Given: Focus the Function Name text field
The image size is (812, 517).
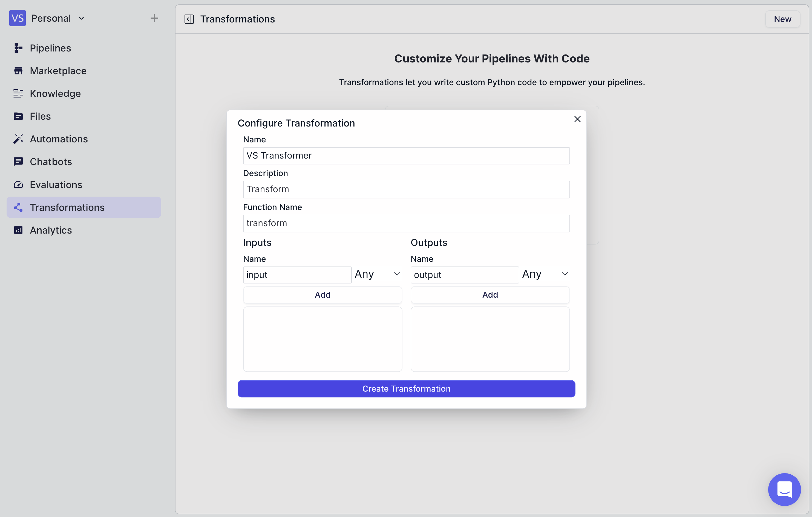Looking at the screenshot, I should (x=406, y=223).
